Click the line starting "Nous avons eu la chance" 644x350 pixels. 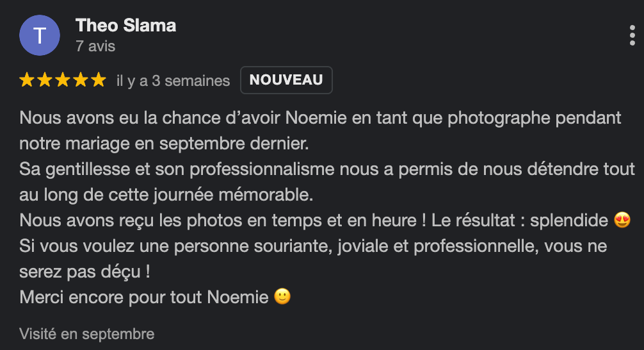coord(320,119)
